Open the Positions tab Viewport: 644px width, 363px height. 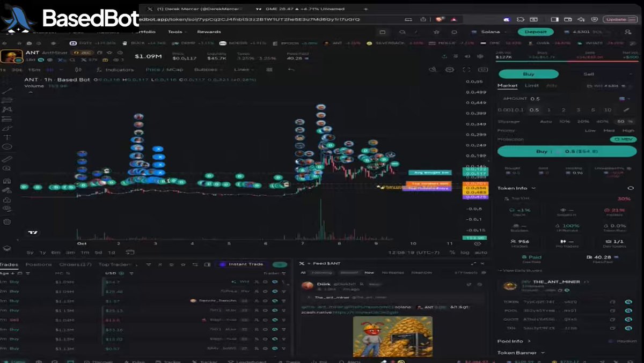point(39,264)
